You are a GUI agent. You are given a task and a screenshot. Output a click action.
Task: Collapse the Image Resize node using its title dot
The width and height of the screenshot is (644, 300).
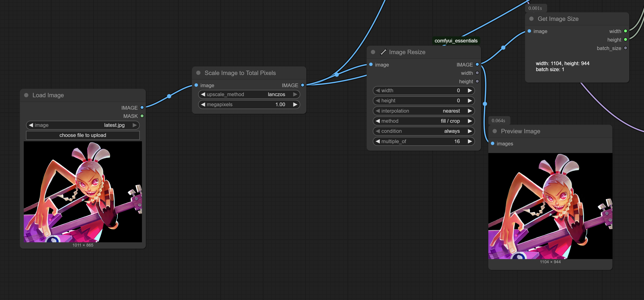point(373,52)
